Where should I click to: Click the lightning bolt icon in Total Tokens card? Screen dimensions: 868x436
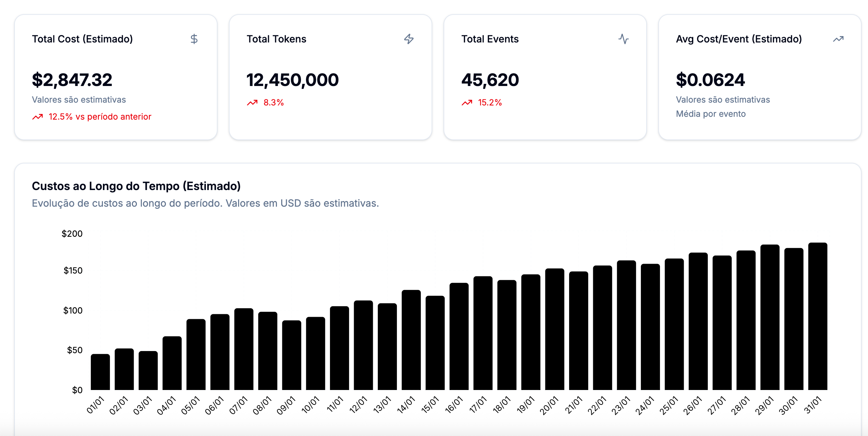[409, 39]
